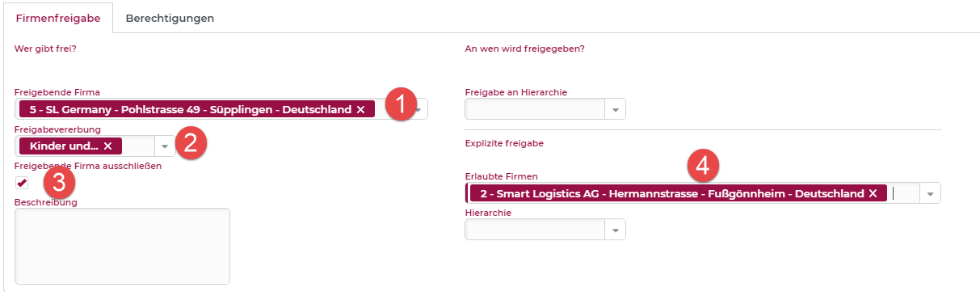Remove the Kinder und... inheritance tag
This screenshot has width=980, height=292.
[x=107, y=146]
